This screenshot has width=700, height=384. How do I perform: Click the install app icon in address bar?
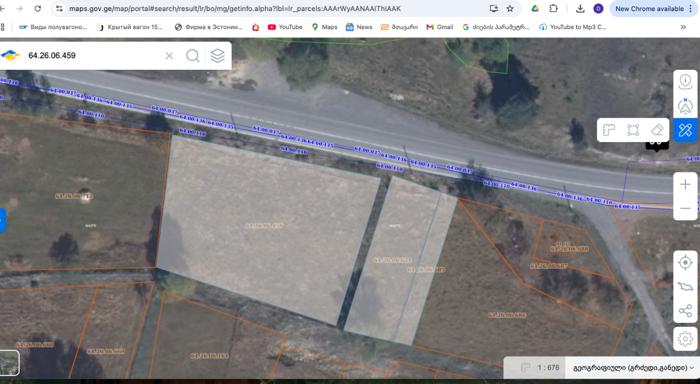(493, 8)
